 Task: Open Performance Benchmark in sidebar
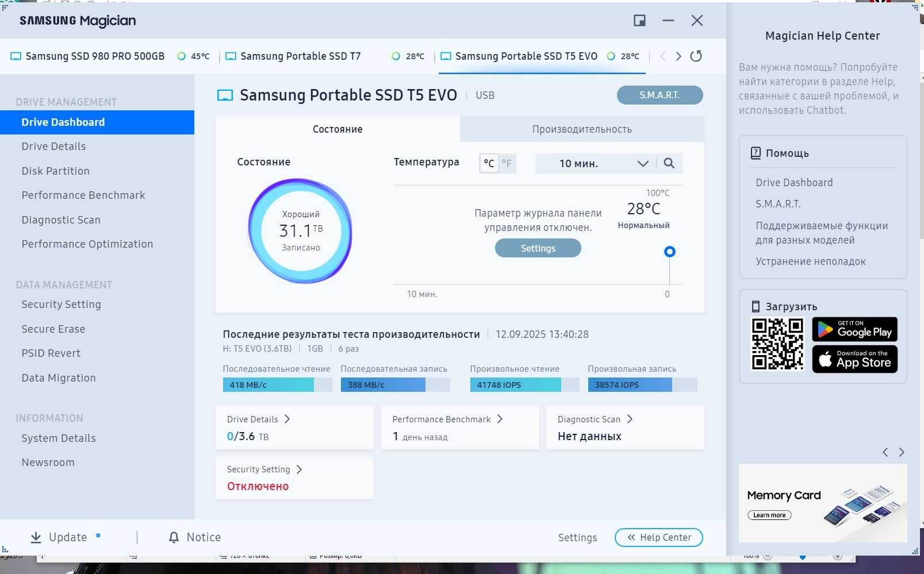click(83, 195)
